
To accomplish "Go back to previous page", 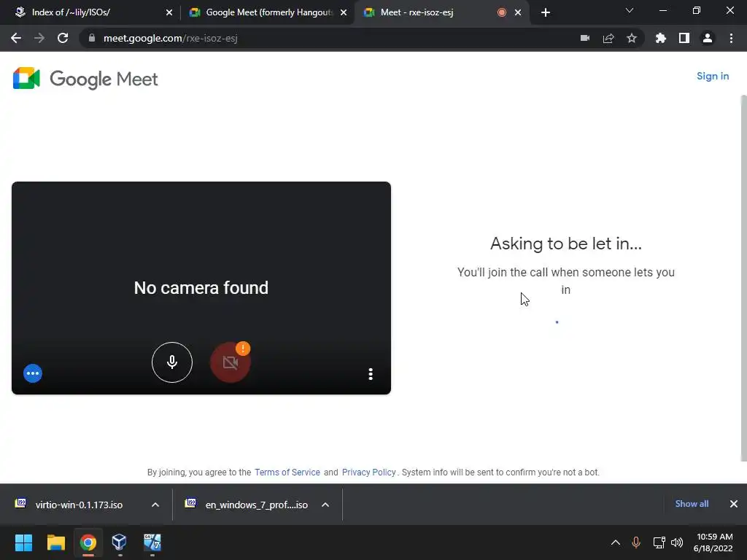I will point(16,38).
